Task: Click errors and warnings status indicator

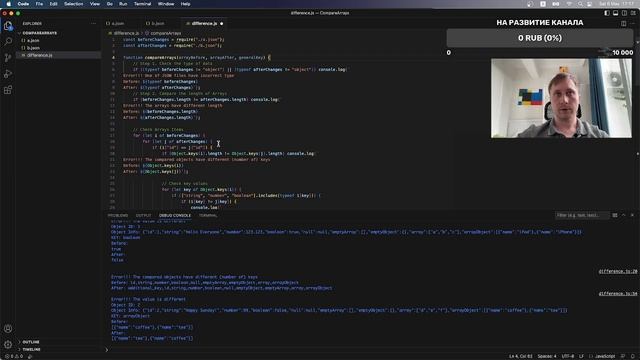Action: 14,356
